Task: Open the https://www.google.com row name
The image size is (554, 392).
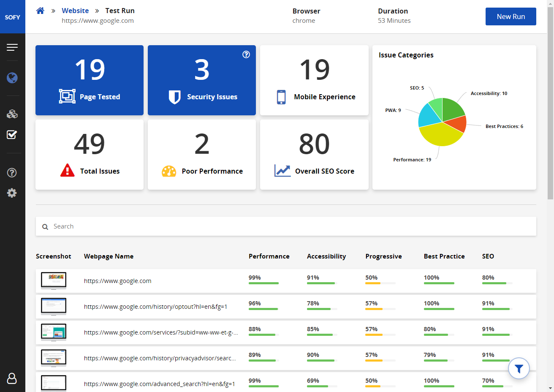Action: click(117, 281)
